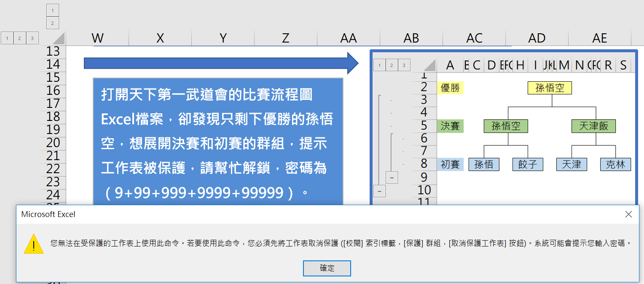Select column AE header
The height and width of the screenshot is (284, 644).
click(x=600, y=38)
